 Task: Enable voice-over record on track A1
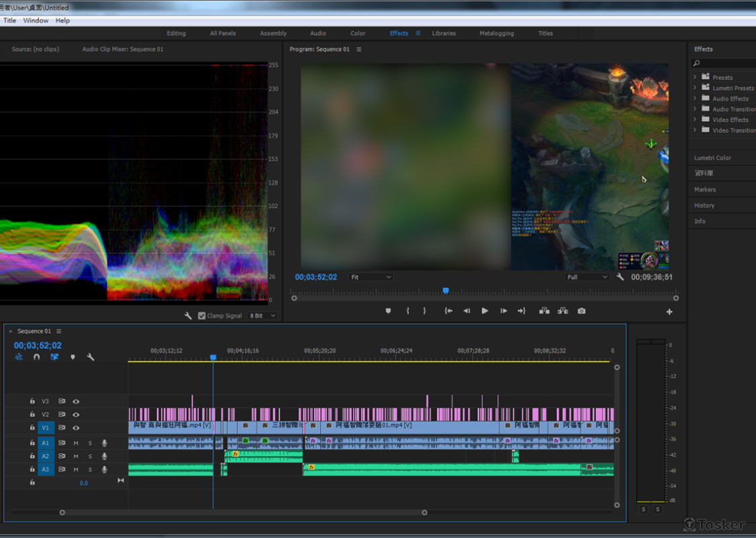[104, 443]
